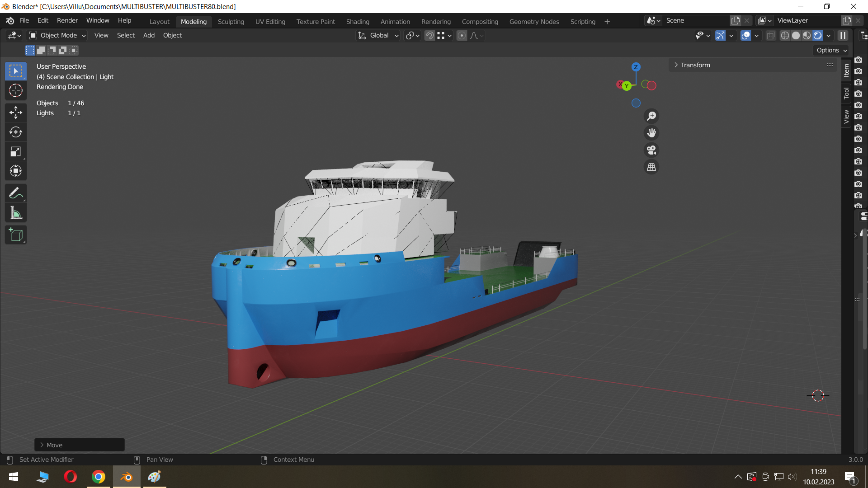This screenshot has width=868, height=488.
Task: Open Opera browser from the taskbar
Action: point(71,477)
